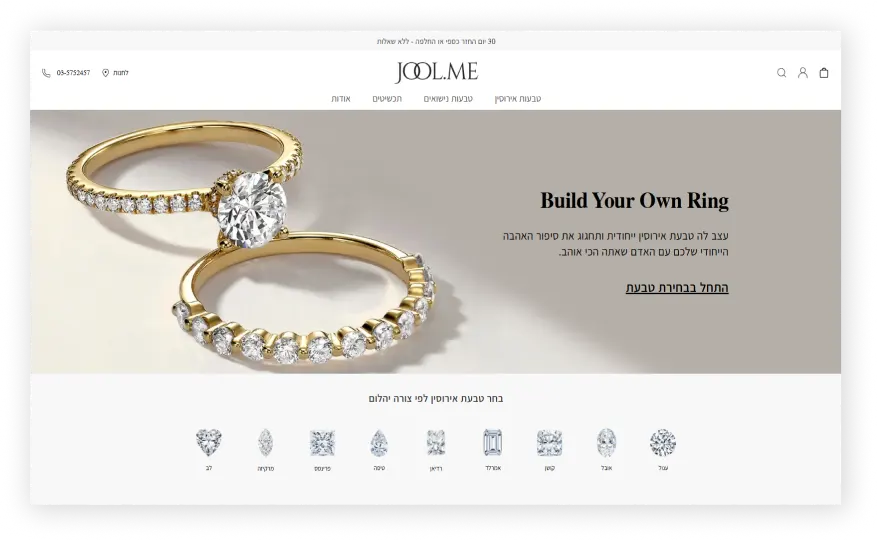Open the shopping bag cart icon

pos(824,73)
